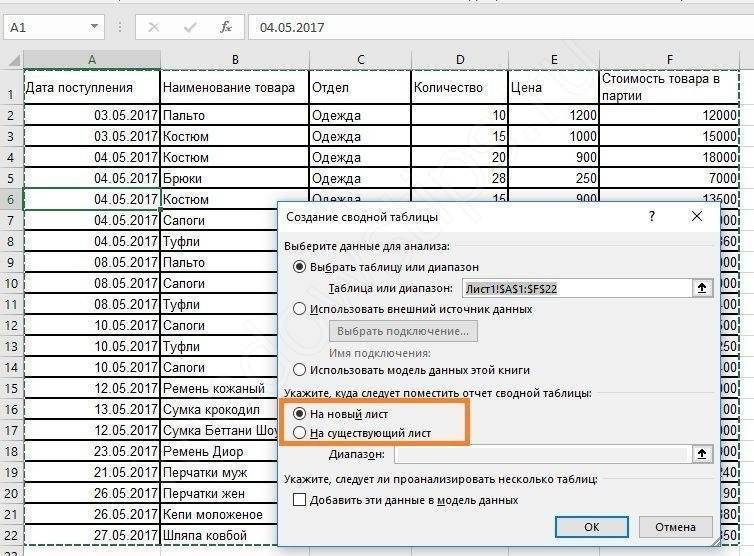The width and height of the screenshot is (754, 556).
Task: Click the collapse dialog icon beside table range field
Action: click(x=703, y=288)
